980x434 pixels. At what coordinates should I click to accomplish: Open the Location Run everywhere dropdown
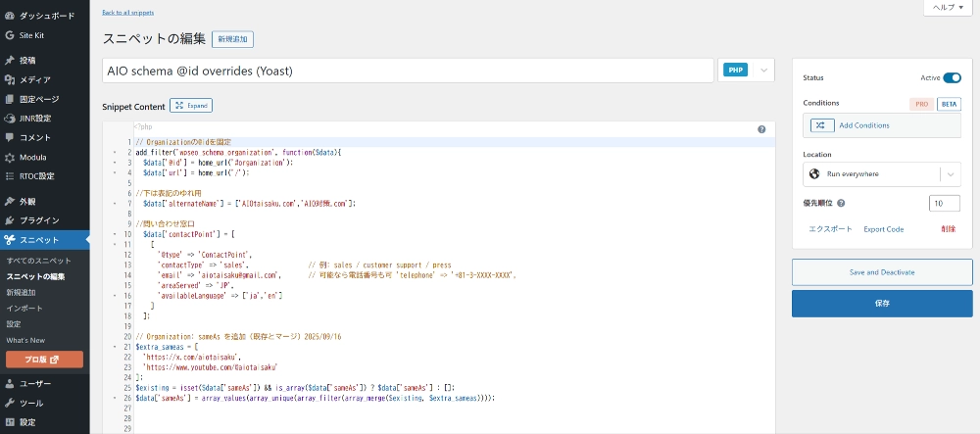click(x=881, y=174)
